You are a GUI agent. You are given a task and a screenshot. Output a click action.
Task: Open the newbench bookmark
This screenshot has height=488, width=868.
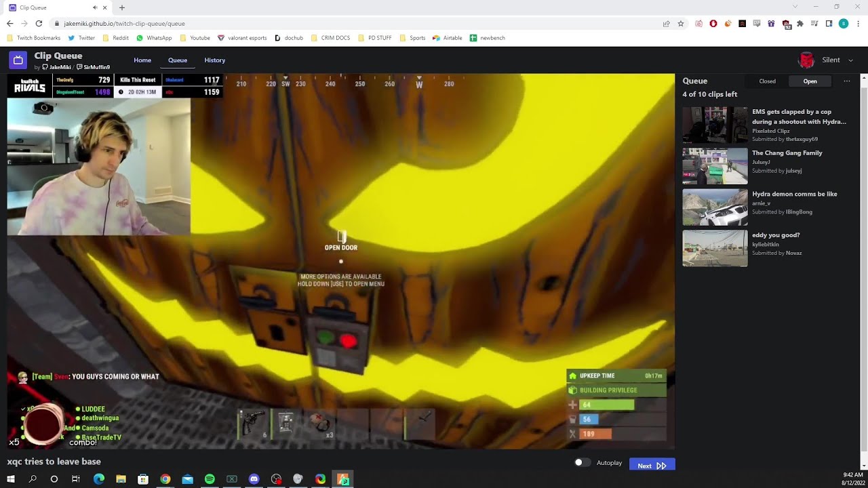click(x=487, y=38)
